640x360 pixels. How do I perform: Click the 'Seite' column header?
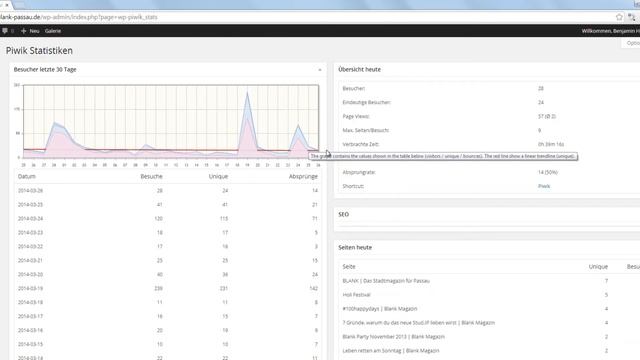tap(349, 267)
